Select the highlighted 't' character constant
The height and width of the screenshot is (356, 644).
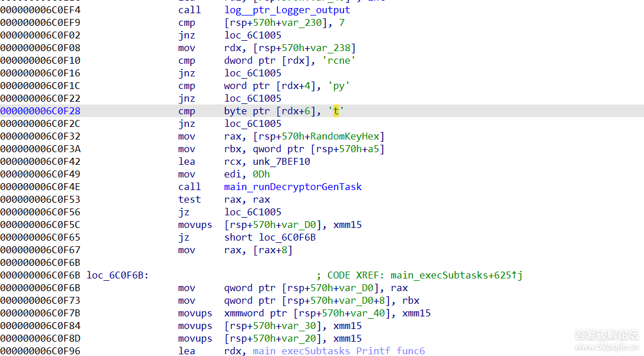point(336,111)
